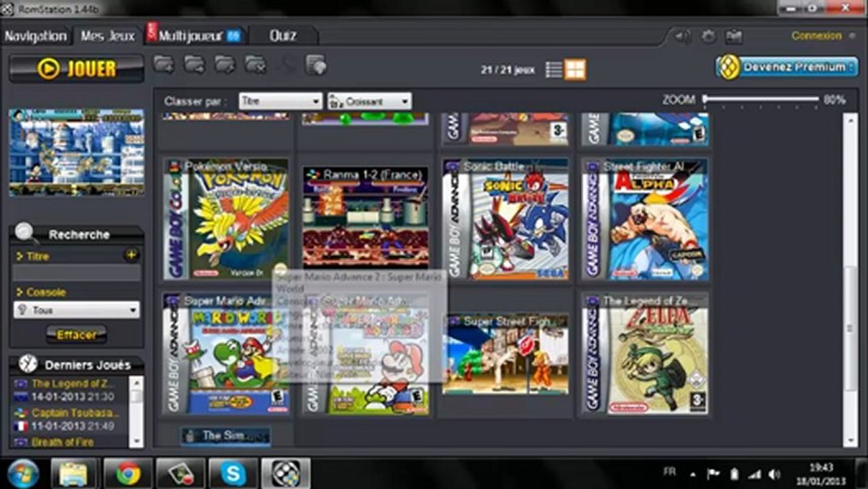This screenshot has height=489, width=868.
Task: Adjust the ZOOM slider
Action: tap(761, 100)
